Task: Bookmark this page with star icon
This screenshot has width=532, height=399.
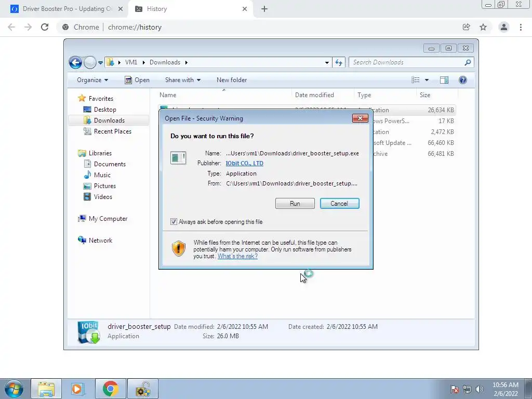Action: [x=483, y=27]
